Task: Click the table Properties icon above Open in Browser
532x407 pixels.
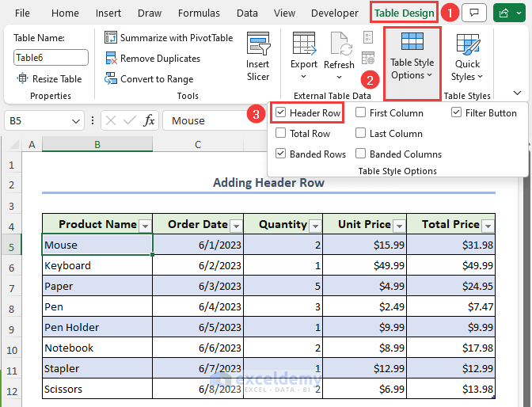Action: [x=368, y=37]
